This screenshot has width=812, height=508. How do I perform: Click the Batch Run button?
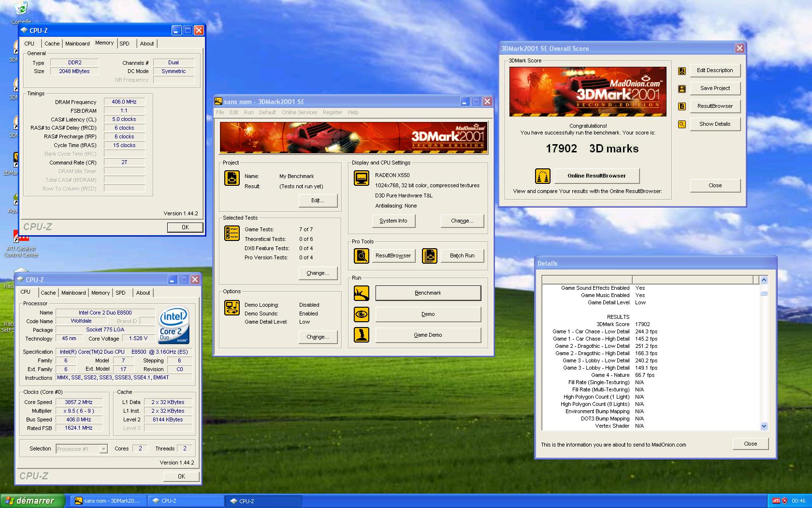(x=462, y=255)
